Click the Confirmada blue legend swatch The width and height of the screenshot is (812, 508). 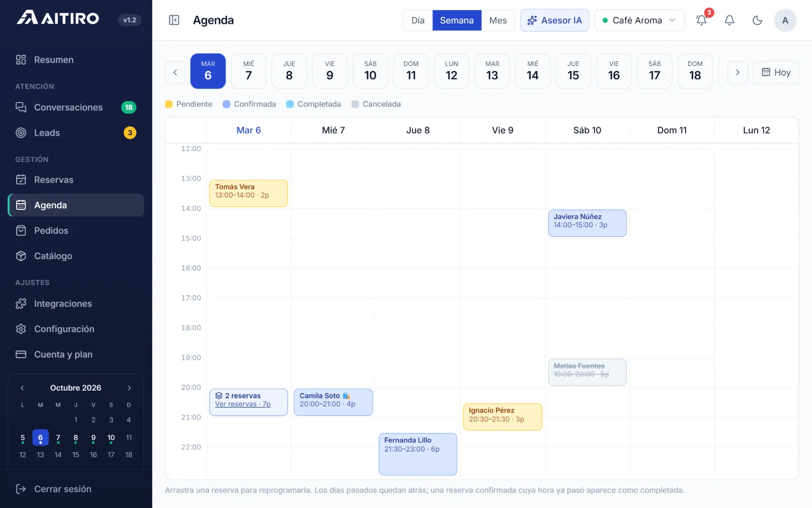click(x=227, y=104)
